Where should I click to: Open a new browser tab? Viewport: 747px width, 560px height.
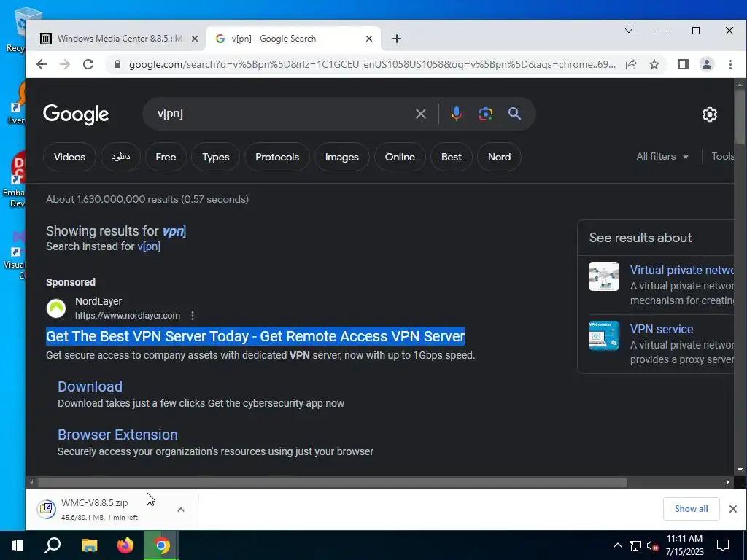[397, 39]
